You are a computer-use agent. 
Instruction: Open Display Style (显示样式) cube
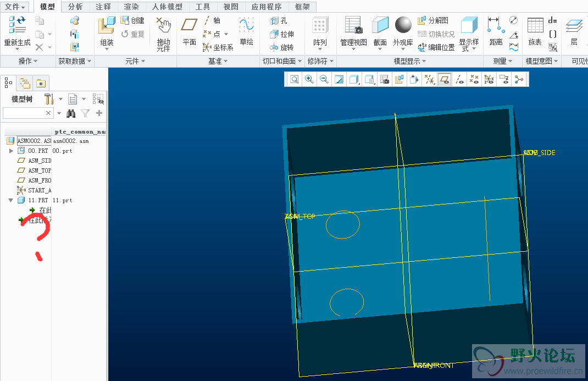click(469, 25)
